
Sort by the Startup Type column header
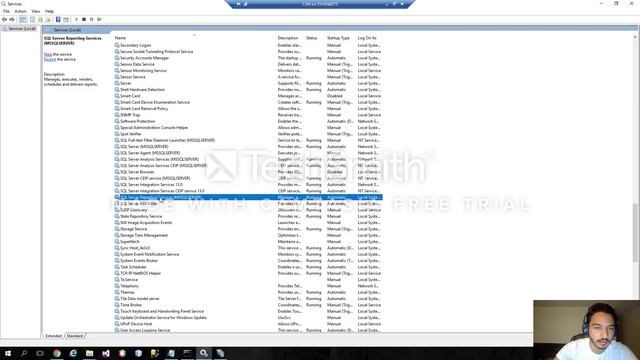point(338,38)
